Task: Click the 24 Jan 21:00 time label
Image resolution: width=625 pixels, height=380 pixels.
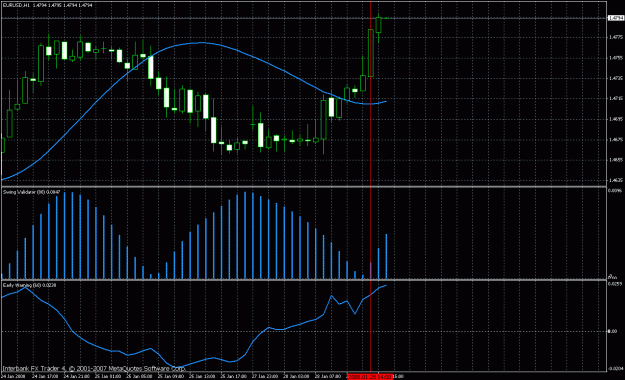Action: pos(76,376)
